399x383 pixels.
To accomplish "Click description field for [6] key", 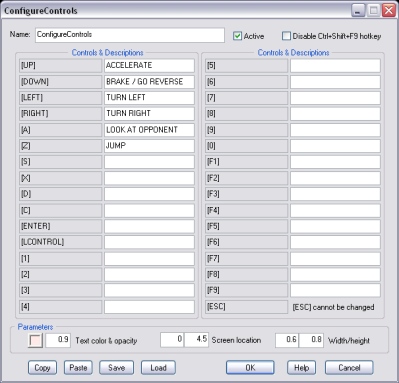I will pos(335,82).
